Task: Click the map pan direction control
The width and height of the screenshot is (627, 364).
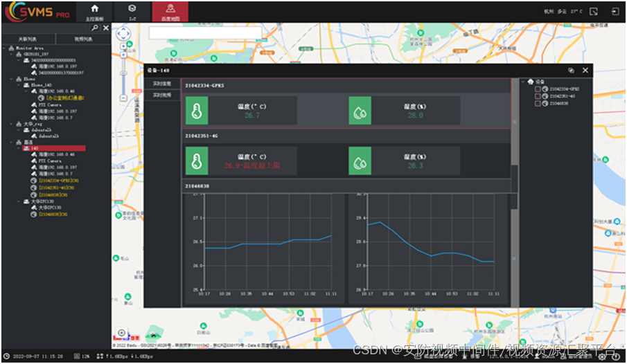Action: tap(123, 34)
